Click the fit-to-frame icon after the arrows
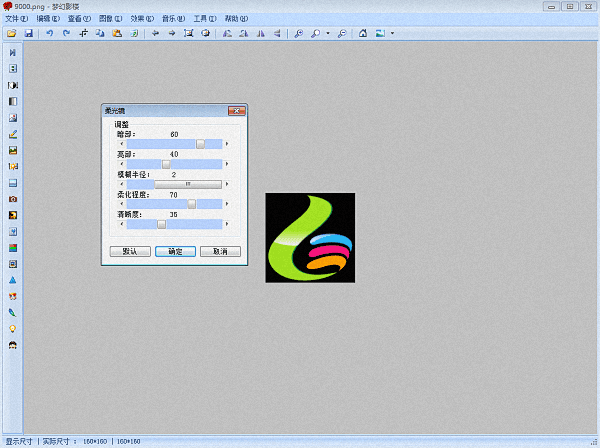 (189, 33)
